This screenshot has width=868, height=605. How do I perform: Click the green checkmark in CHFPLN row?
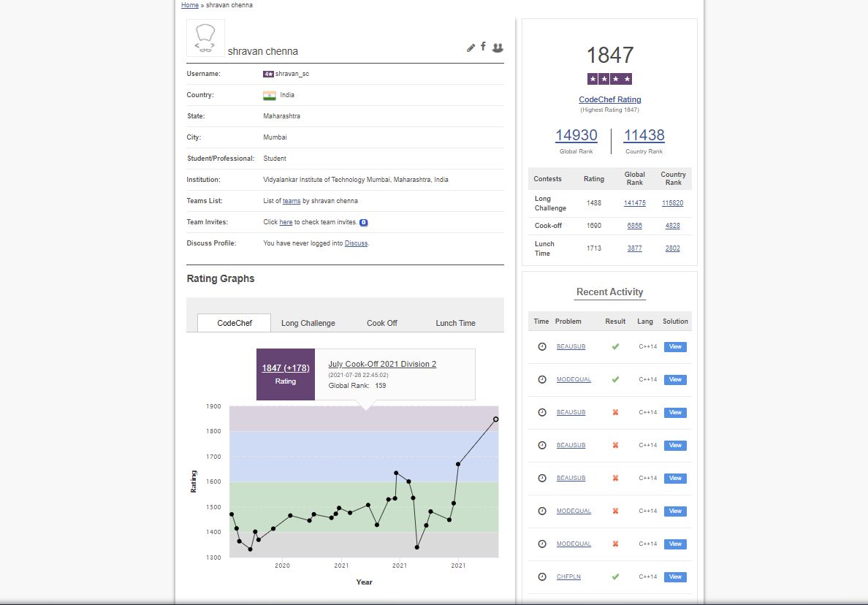615,577
